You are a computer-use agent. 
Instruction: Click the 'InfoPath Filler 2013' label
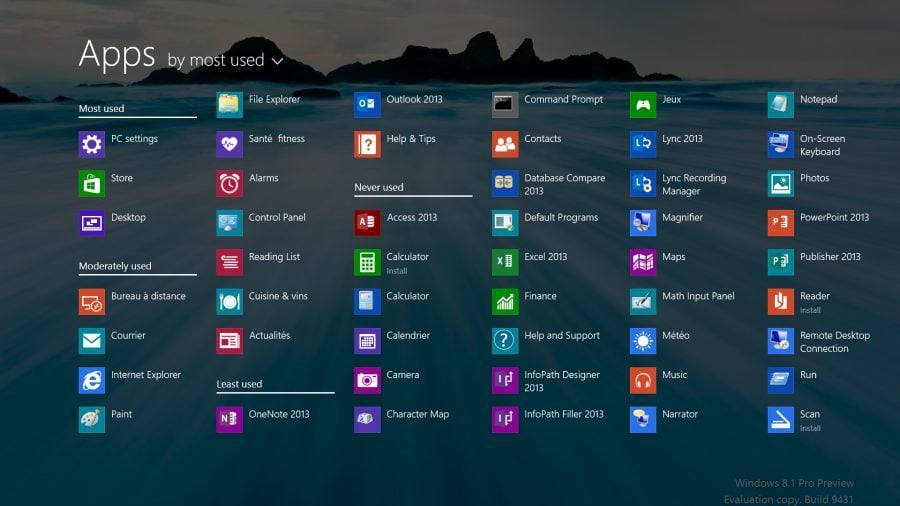[564, 414]
